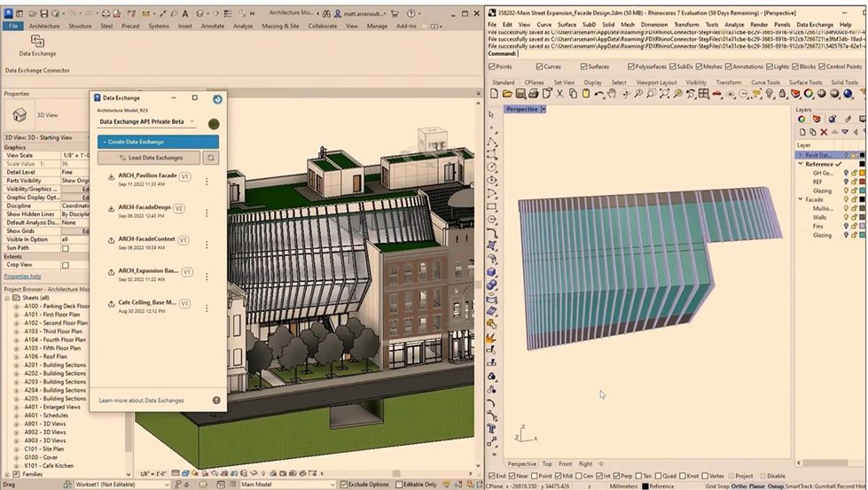
Task: Toggle Exclude Options checkbox in Revit status bar
Action: click(344, 485)
